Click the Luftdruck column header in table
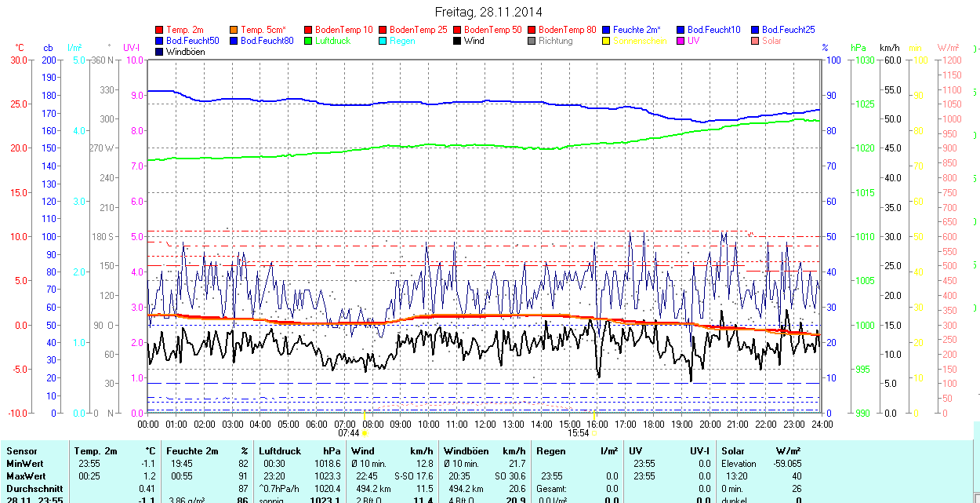This screenshot has width=980, height=503. click(x=280, y=451)
